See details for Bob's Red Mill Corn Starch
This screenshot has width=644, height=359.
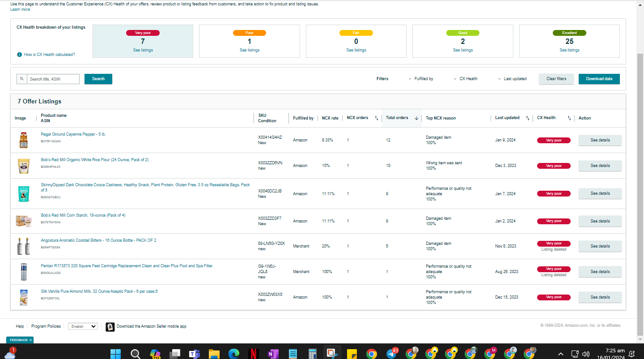pyautogui.click(x=600, y=221)
